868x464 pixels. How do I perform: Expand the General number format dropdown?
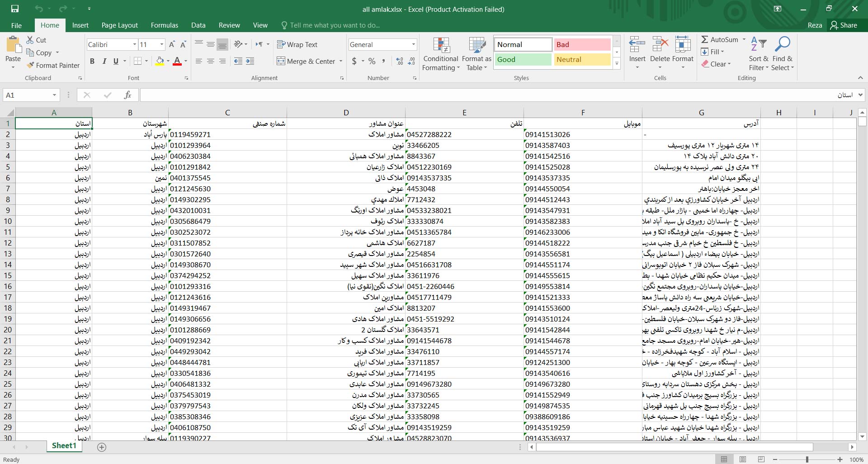coord(413,44)
